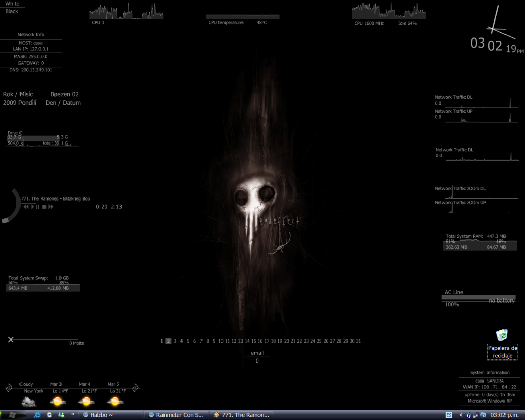Click the Cloudy weather icon
Screen dimensions: 525x420
[29, 401]
